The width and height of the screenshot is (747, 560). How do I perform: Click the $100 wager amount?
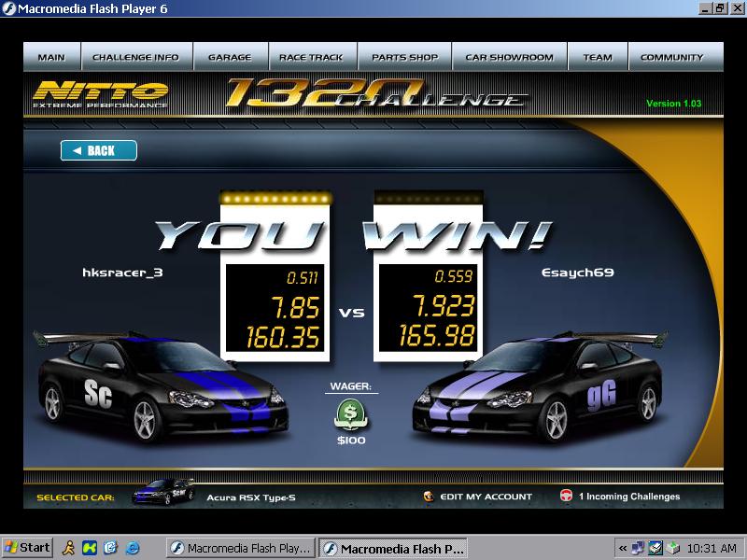351,440
